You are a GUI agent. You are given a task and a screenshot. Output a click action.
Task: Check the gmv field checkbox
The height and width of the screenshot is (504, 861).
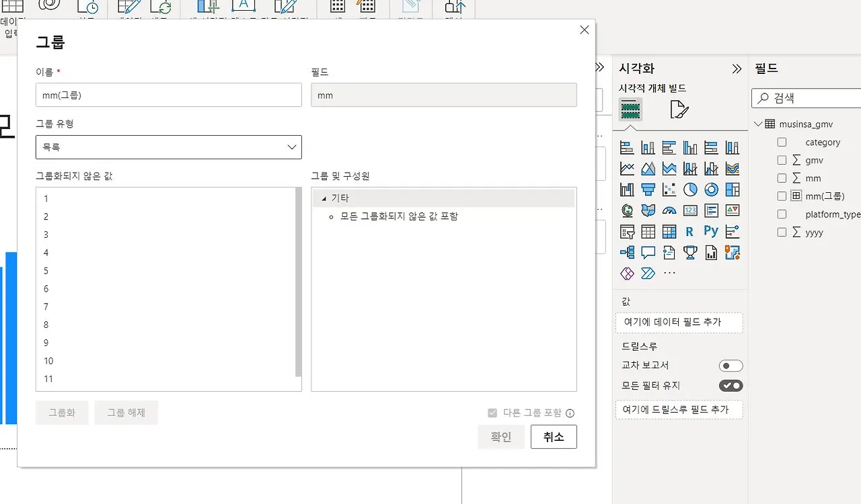click(x=782, y=160)
